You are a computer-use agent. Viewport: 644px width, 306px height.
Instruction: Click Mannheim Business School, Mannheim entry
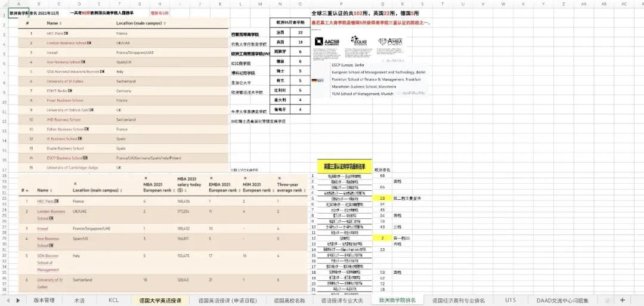coord(364,86)
